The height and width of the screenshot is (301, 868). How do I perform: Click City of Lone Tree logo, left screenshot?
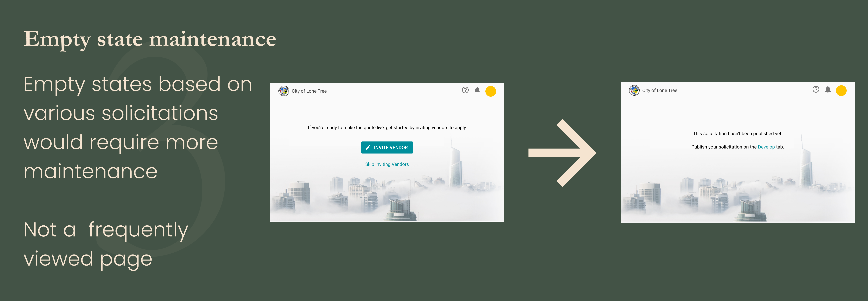283,91
